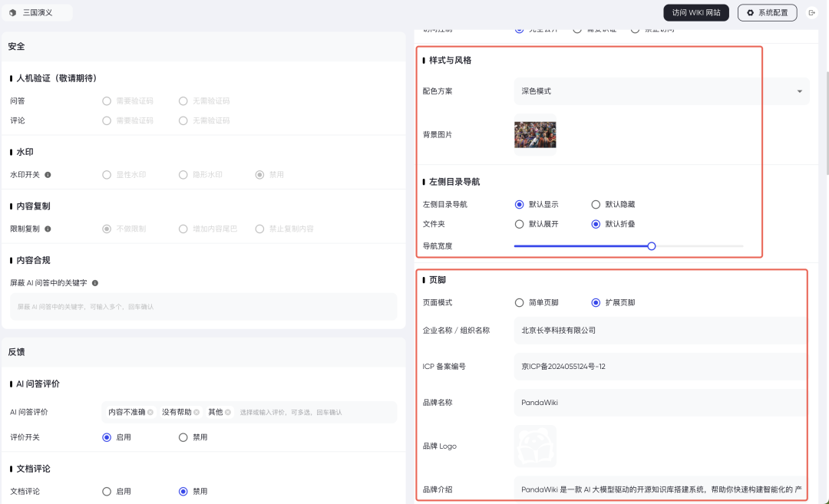This screenshot has height=504, width=829.
Task: Click the info icon beside 水印开关
Action: click(x=49, y=174)
